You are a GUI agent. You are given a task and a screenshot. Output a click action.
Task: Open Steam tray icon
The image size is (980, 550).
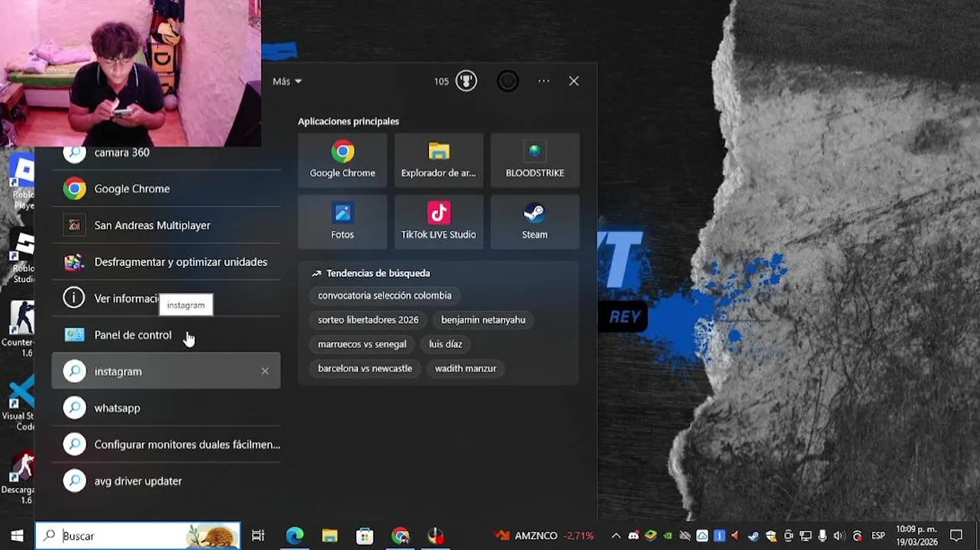click(753, 535)
